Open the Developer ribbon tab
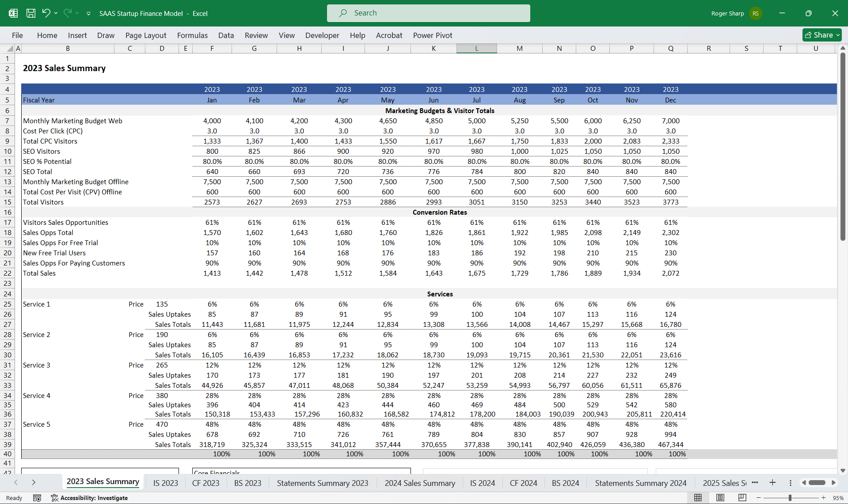The width and height of the screenshot is (848, 504). [x=322, y=35]
